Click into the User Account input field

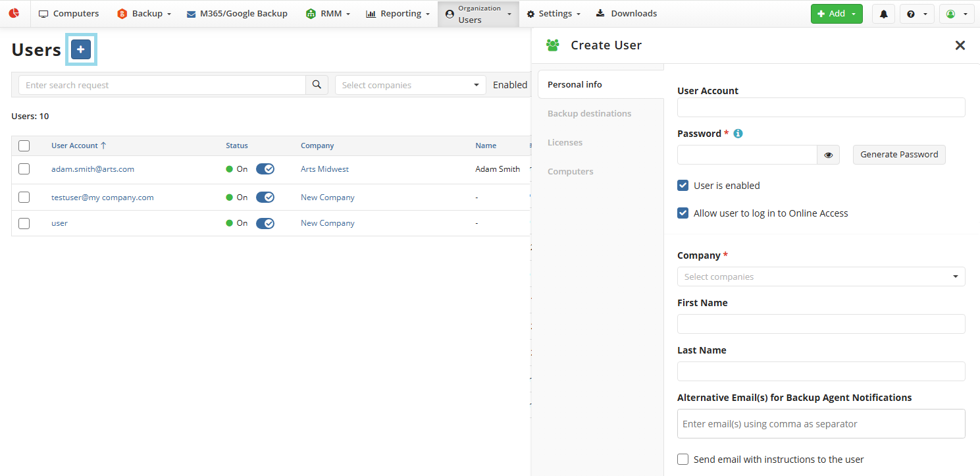821,107
